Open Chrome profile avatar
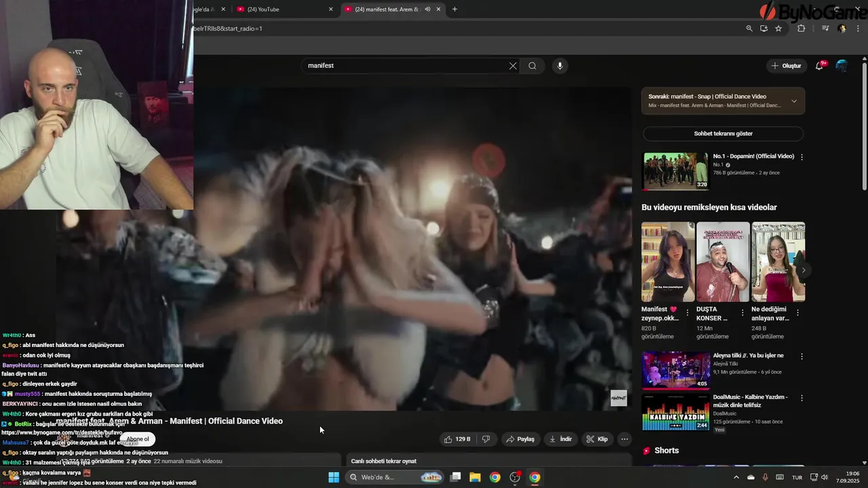The image size is (868, 488). (842, 28)
